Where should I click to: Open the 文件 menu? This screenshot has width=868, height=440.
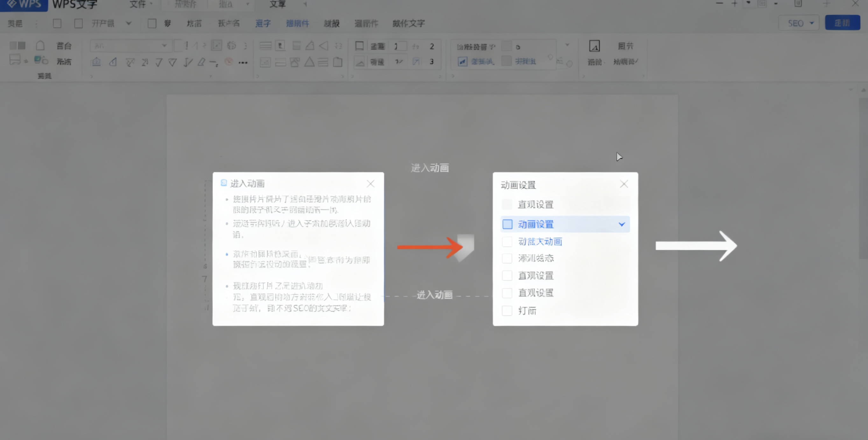click(138, 5)
